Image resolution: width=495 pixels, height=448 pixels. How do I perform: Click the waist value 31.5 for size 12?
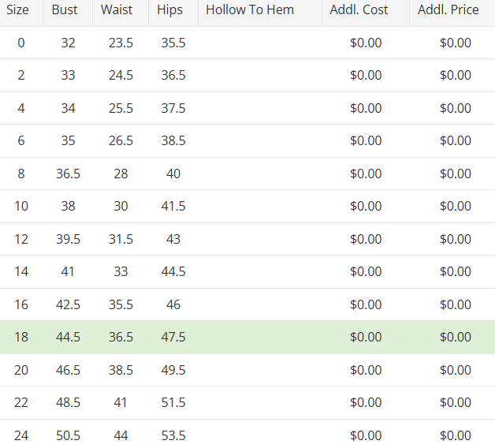pyautogui.click(x=121, y=239)
